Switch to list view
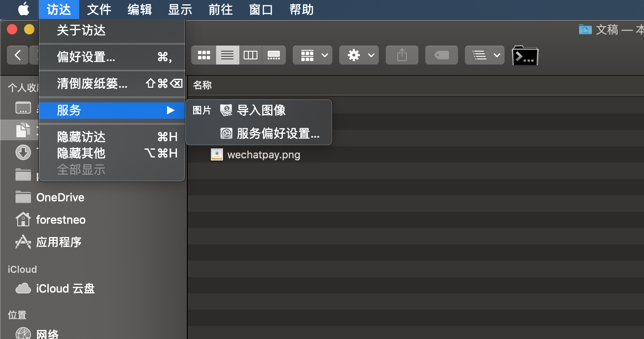The width and height of the screenshot is (644, 339). click(227, 55)
